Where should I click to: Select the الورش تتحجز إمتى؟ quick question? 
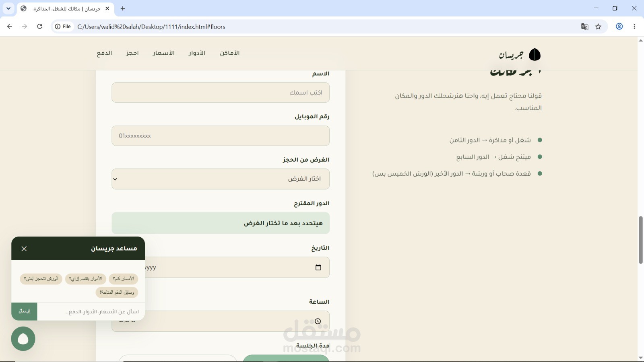(41, 279)
